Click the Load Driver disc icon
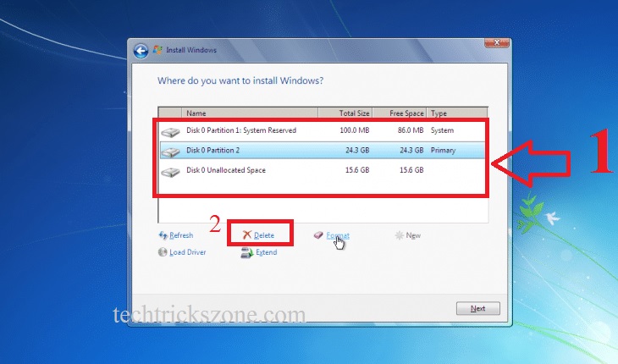 [x=163, y=252]
